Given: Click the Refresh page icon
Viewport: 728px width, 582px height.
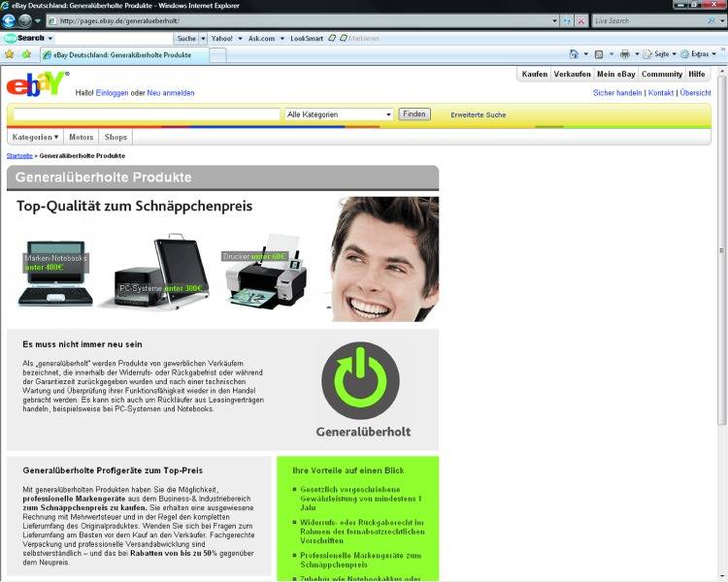Looking at the screenshot, I should (x=567, y=21).
